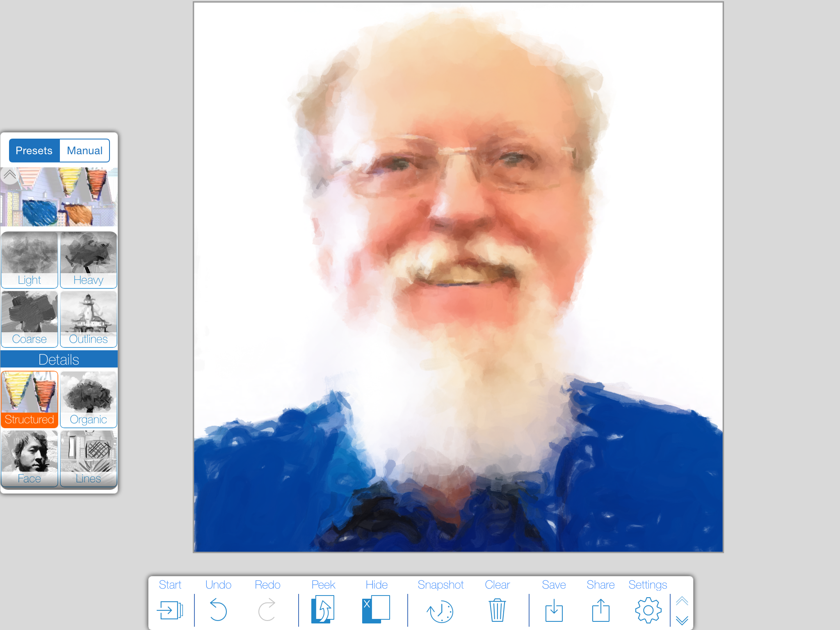Collapse the bottom toolbar with up chevron
Screen dimensions: 840x630
(682, 601)
